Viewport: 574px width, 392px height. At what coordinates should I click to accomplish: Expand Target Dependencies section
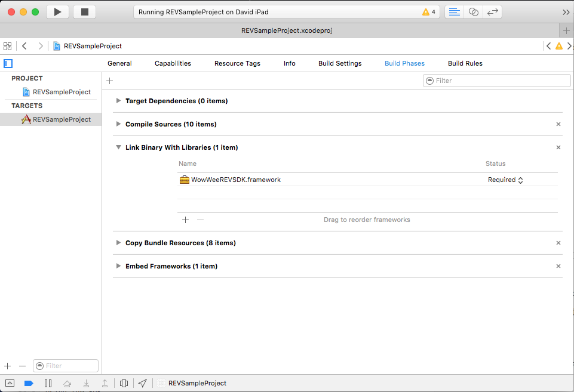coord(118,101)
